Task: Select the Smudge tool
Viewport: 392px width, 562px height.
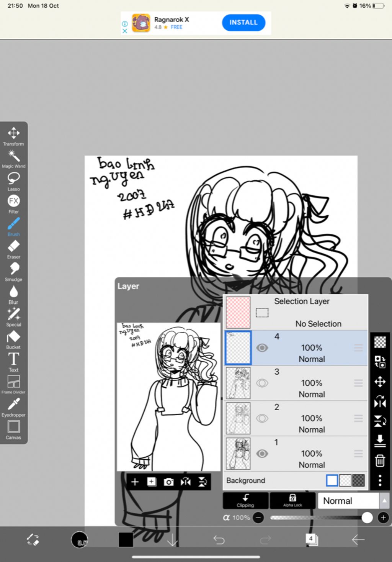Action: pyautogui.click(x=14, y=272)
